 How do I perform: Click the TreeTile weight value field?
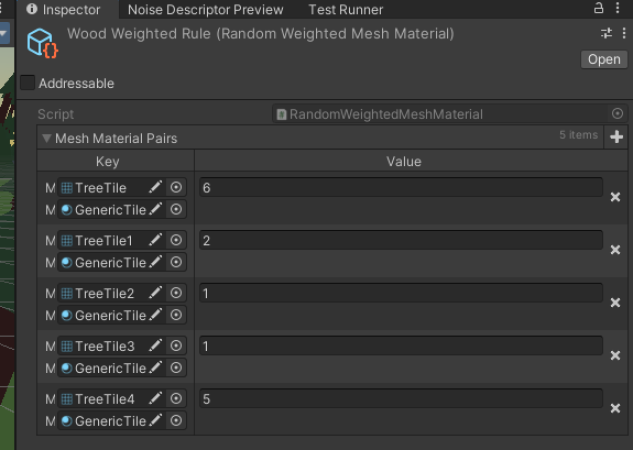[401, 188]
